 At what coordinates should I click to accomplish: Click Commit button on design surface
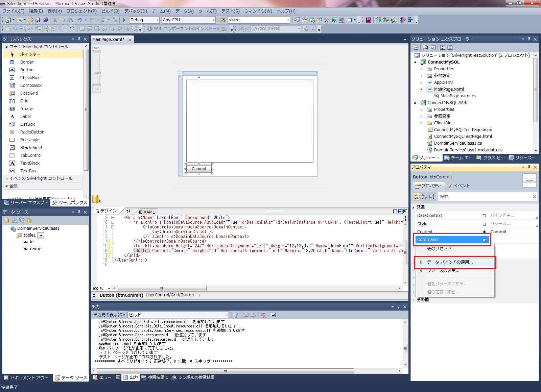(x=199, y=169)
